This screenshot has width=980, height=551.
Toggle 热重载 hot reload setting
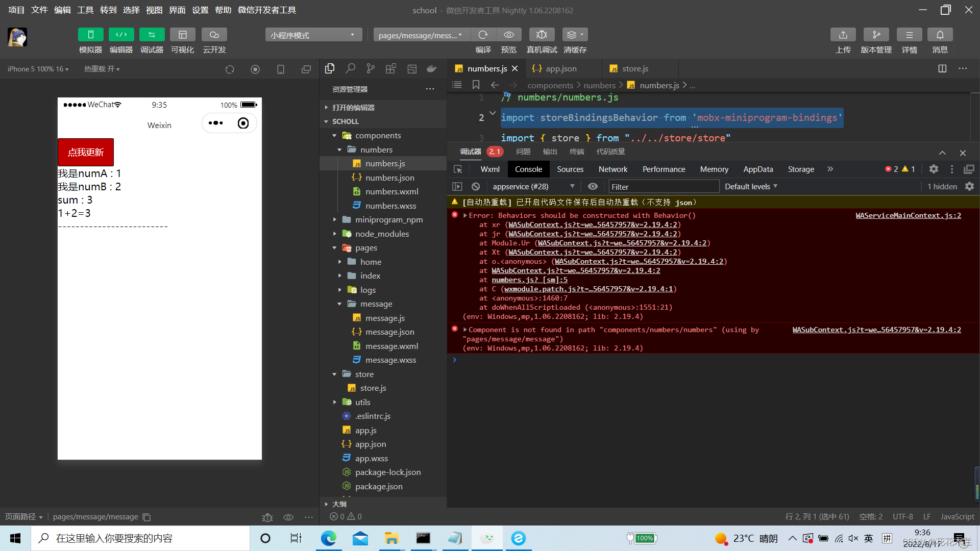[102, 68]
